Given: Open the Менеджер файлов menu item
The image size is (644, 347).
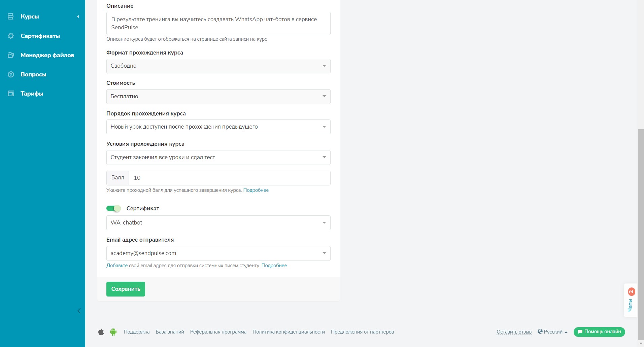Looking at the screenshot, I should click(47, 55).
